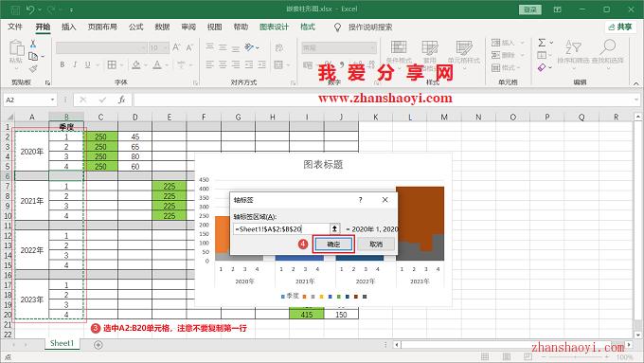The image size is (644, 363).
Task: Open the number format dropdown
Action: pyautogui.click(x=373, y=48)
